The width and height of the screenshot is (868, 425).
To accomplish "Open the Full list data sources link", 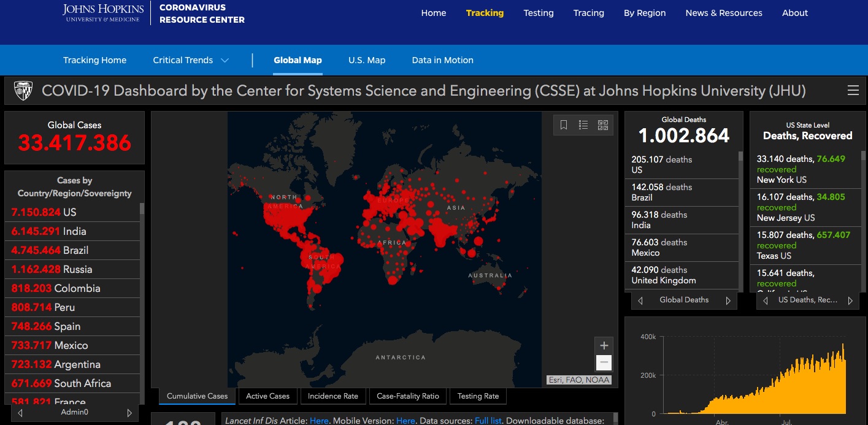I will [x=488, y=421].
